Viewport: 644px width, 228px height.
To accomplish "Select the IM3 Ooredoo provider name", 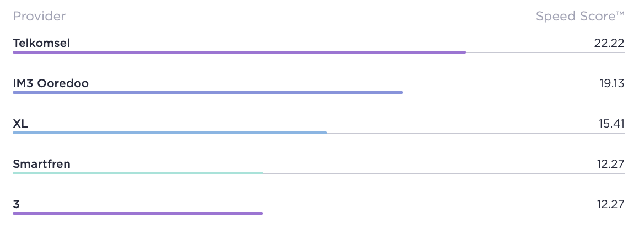I will click(x=51, y=83).
